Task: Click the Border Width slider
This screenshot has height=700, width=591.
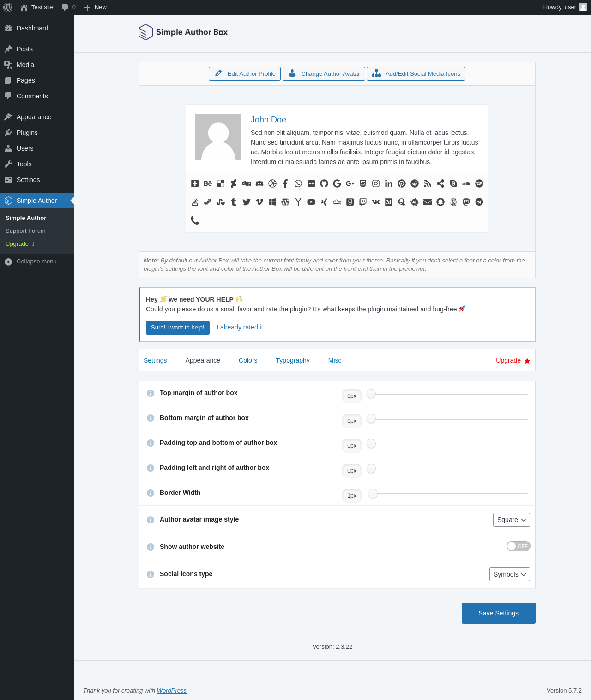Action: tap(447, 493)
